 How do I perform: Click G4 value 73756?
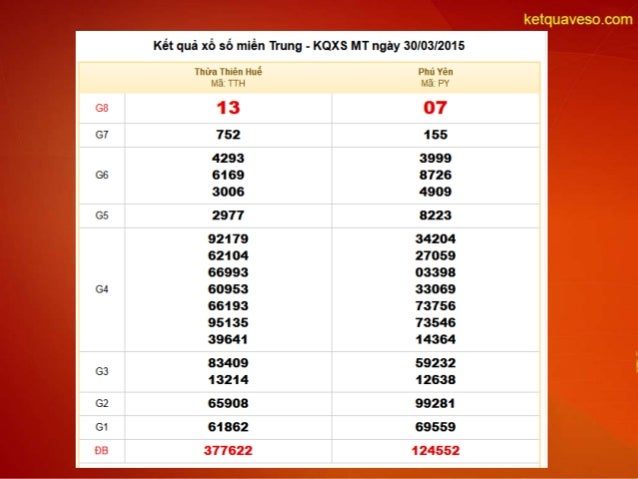pyautogui.click(x=435, y=306)
